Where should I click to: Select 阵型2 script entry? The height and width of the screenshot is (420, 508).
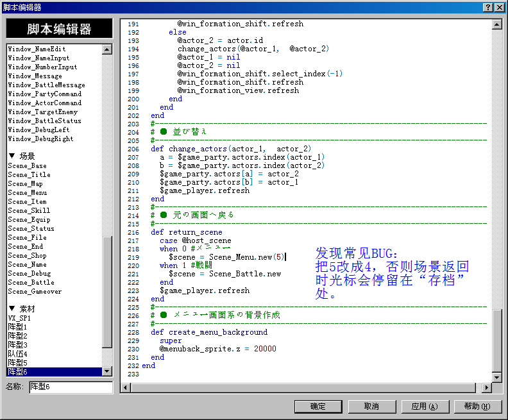pos(17,336)
